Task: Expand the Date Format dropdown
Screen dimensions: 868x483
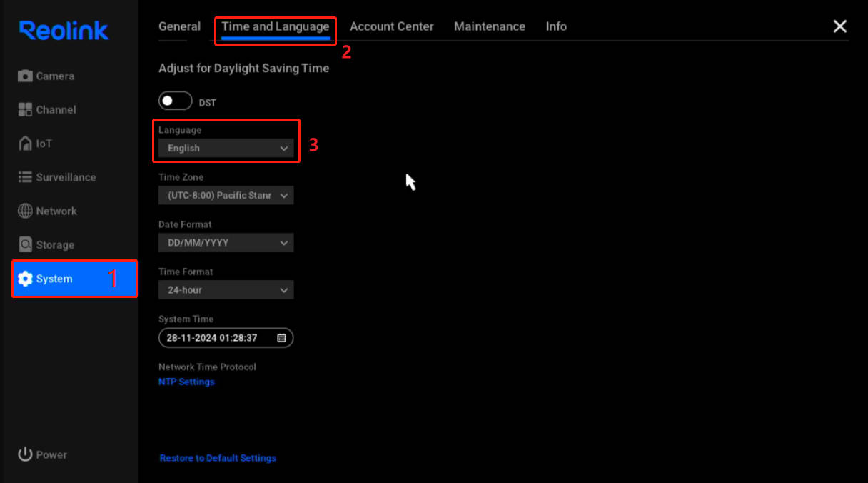Action: pos(226,243)
